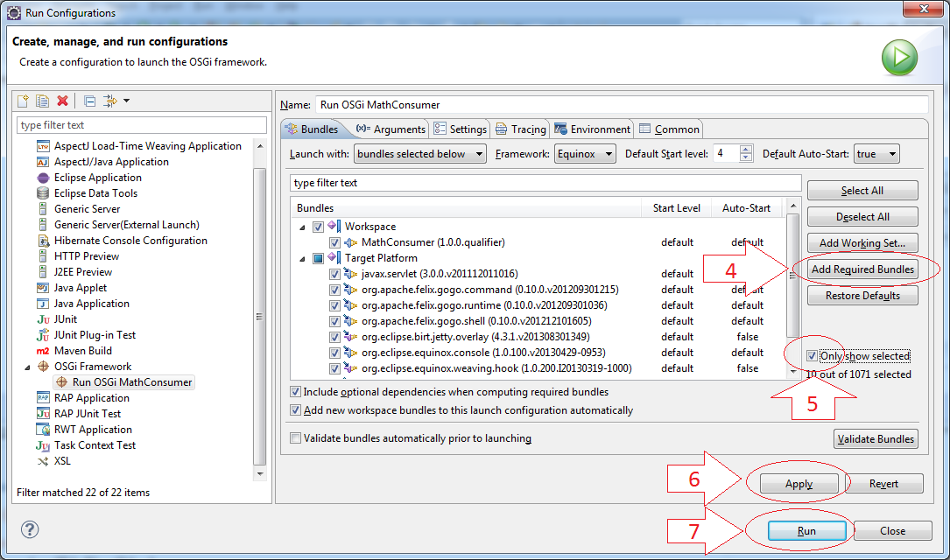
Task: Click the javax.servlet bundle icon
Action: click(x=351, y=274)
